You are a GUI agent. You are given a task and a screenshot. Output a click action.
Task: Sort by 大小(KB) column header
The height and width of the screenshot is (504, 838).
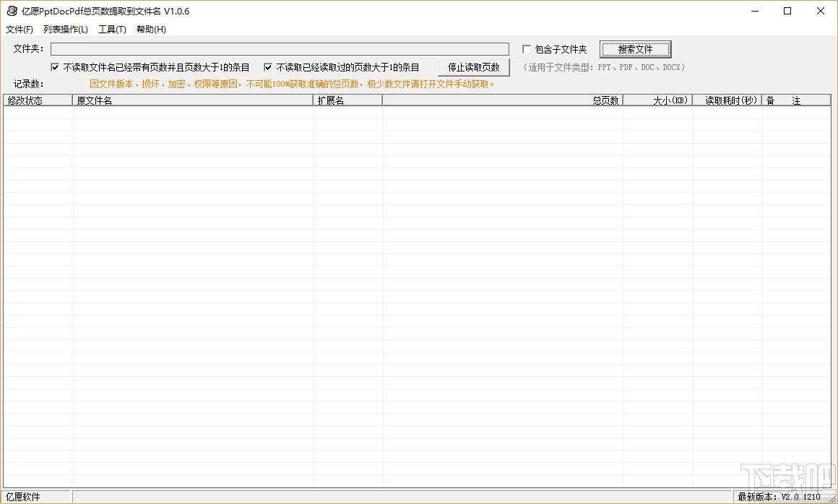(657, 100)
